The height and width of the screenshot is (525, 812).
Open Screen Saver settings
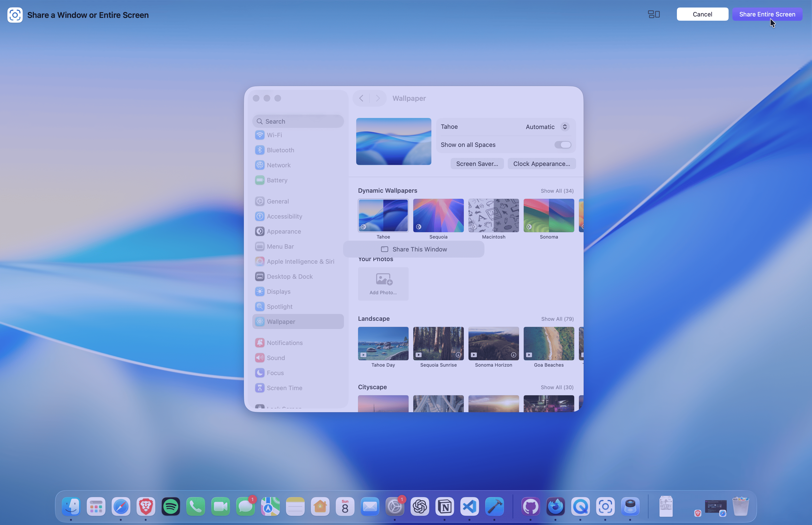pos(477,164)
